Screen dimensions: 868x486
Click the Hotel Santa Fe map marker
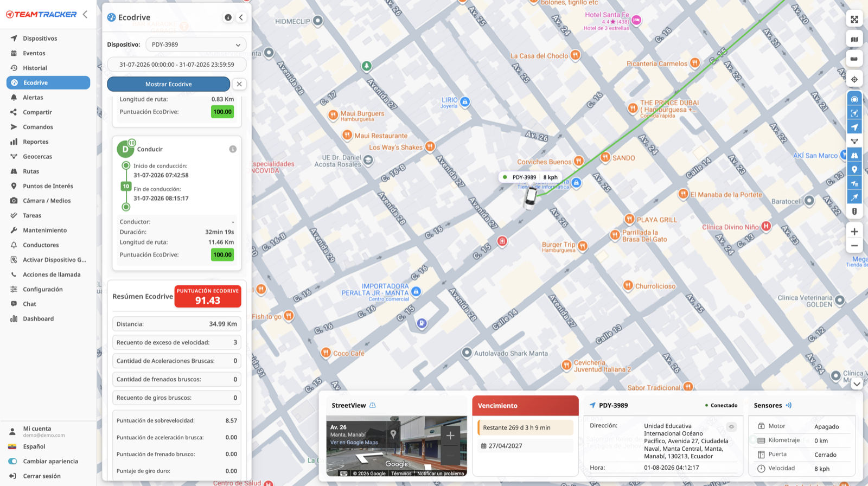point(636,20)
